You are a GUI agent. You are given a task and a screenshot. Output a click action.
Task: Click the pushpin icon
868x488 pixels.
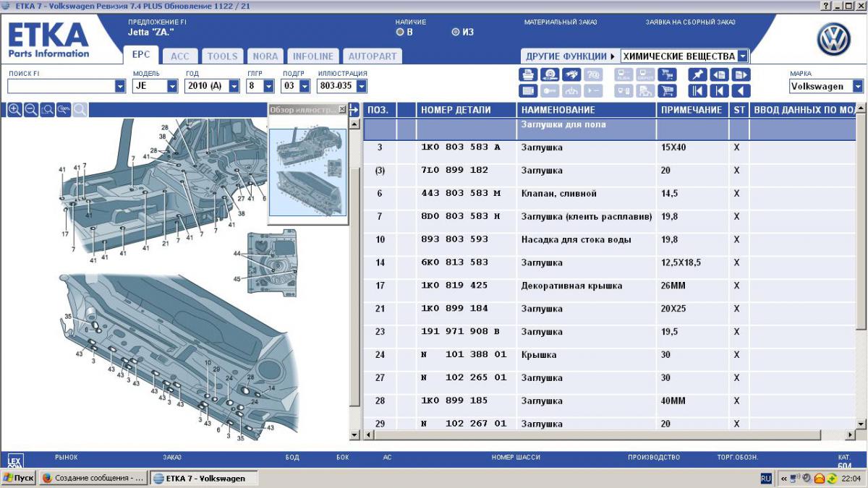coord(697,74)
